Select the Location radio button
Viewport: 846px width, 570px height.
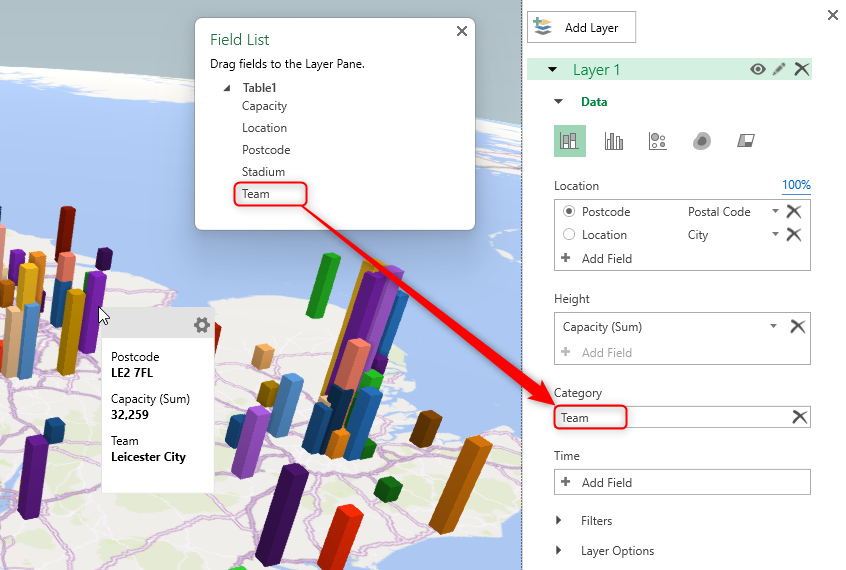coord(570,235)
